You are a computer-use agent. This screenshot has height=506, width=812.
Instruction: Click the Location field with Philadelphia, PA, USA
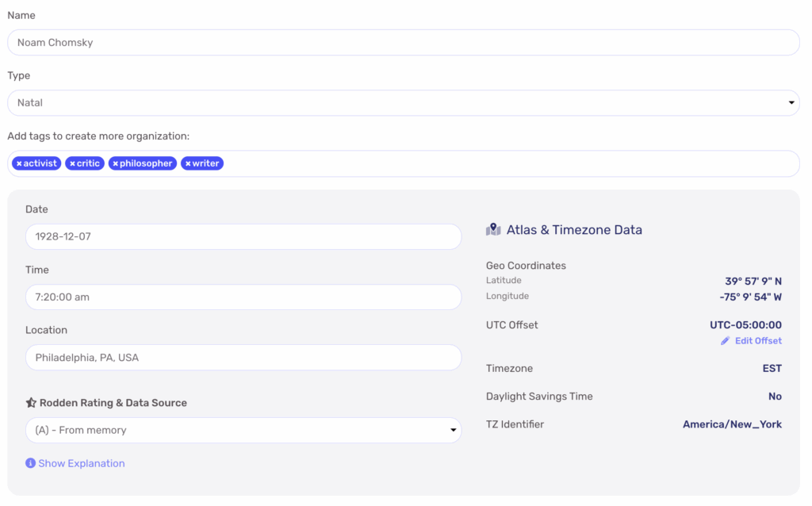(243, 358)
